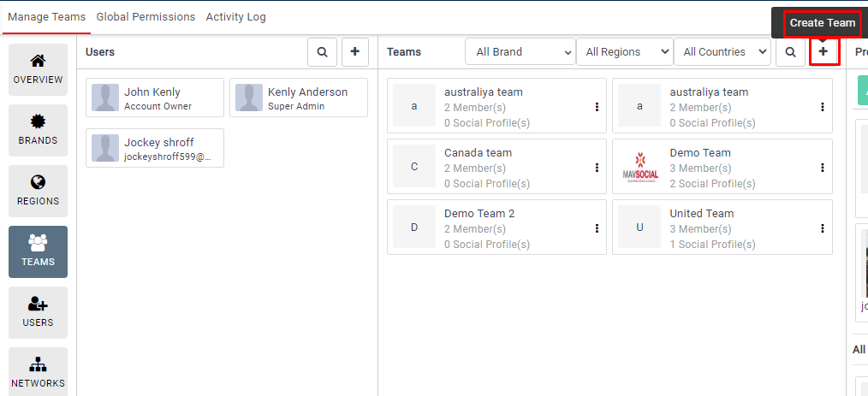Screen dimensions: 868x396
Task: Open the Overview sidebar section
Action: pyautogui.click(x=38, y=69)
